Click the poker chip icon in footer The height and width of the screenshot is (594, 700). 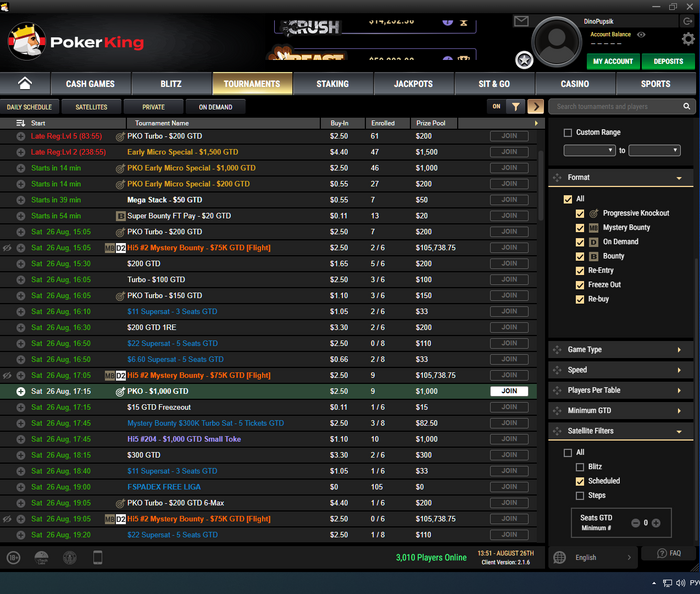tap(69, 557)
